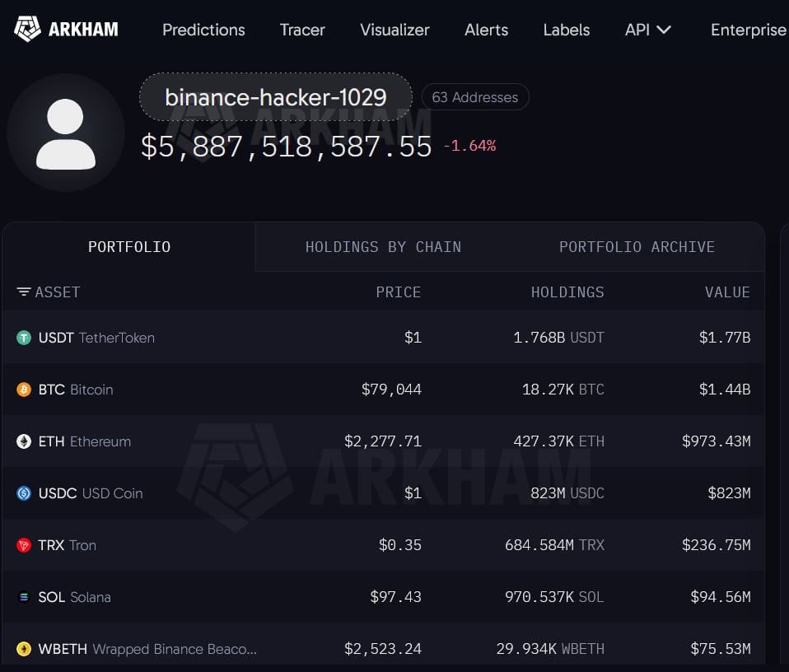Click the ETH Ethereum coin icon
This screenshot has width=789, height=672.
click(x=24, y=441)
